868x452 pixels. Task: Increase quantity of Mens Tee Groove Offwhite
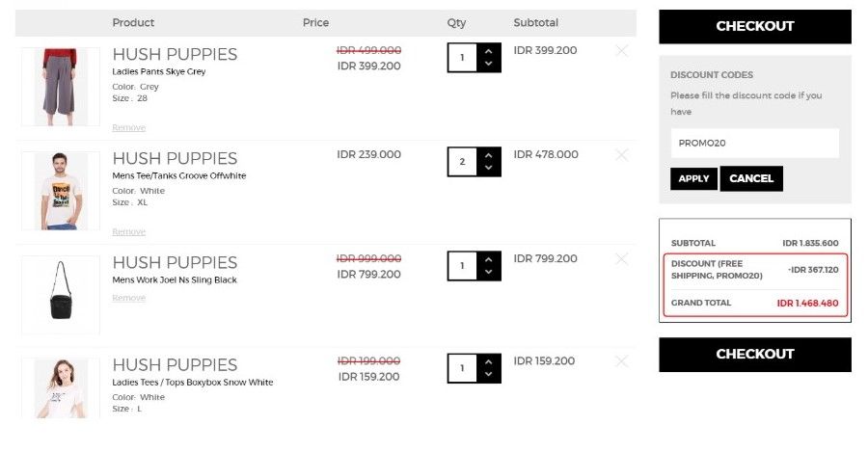[488, 155]
